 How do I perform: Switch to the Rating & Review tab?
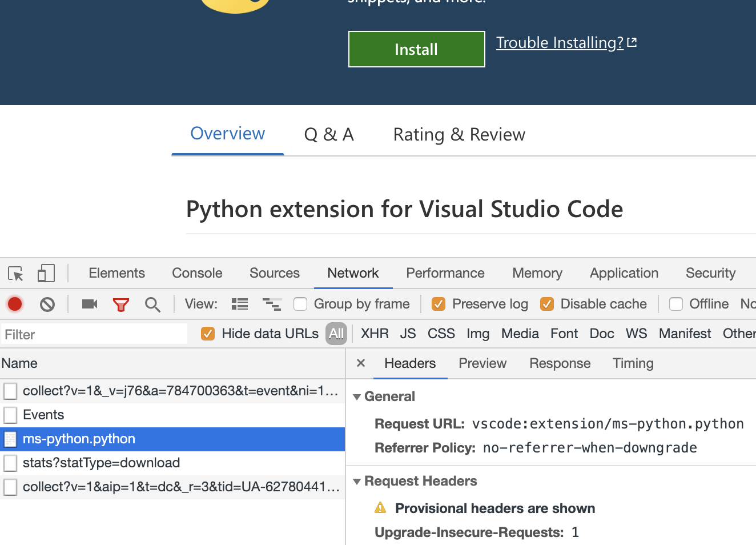[459, 134]
